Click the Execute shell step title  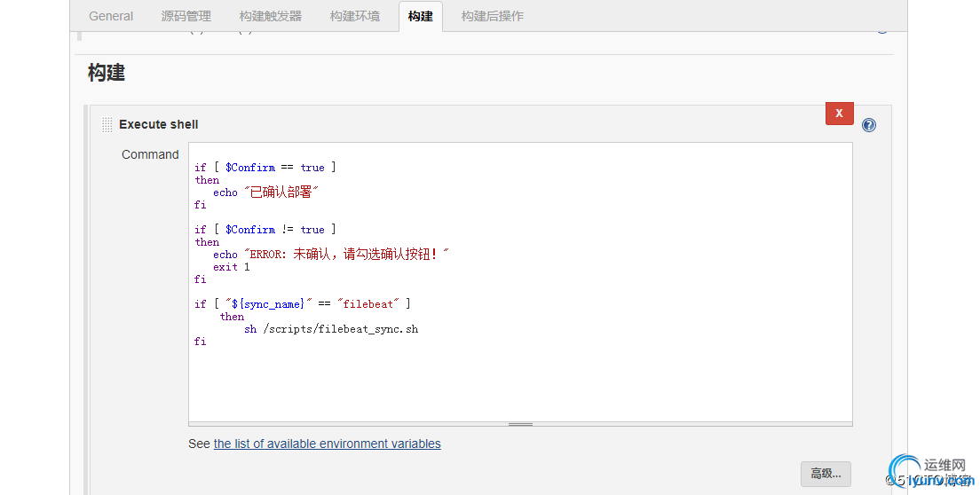(159, 124)
